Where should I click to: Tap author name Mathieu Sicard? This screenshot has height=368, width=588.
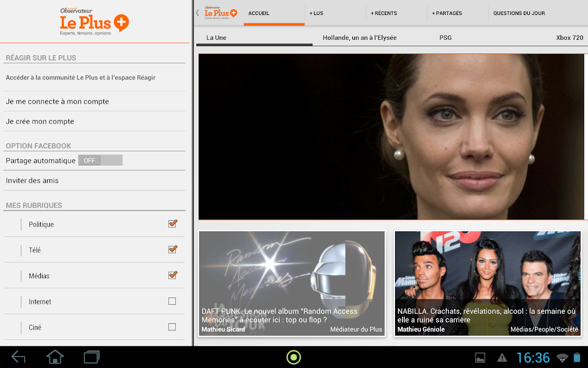223,329
